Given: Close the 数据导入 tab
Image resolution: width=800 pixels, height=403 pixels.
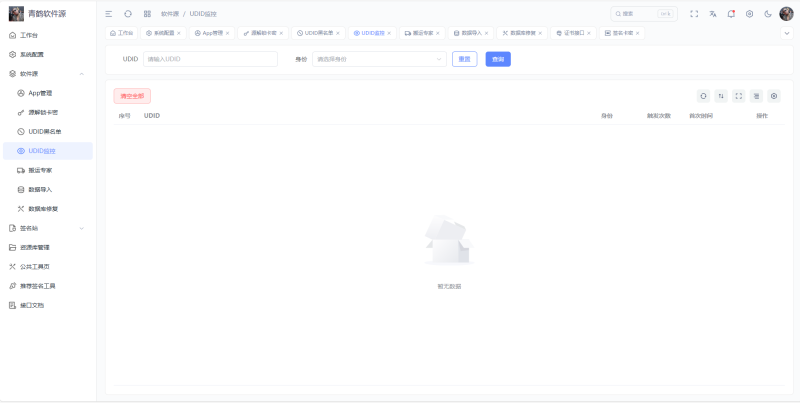Looking at the screenshot, I should (486, 33).
